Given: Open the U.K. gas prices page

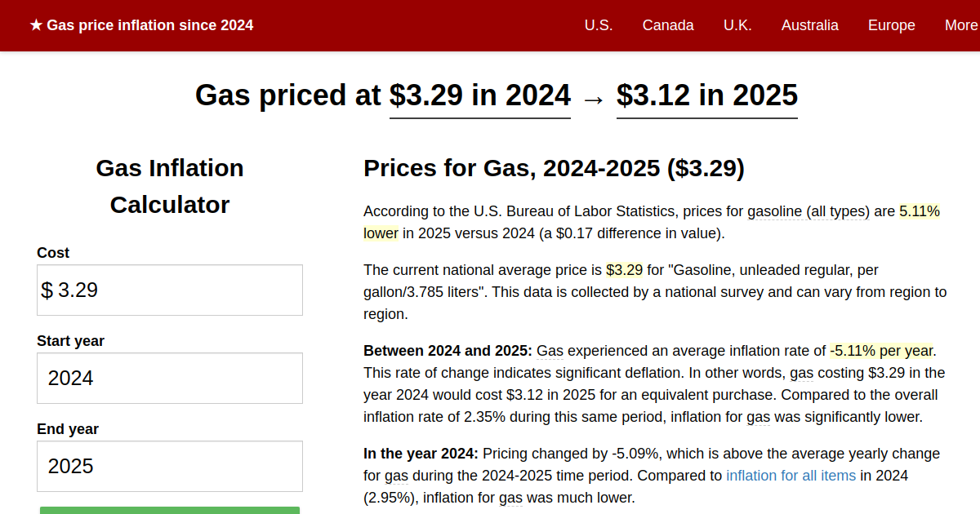Looking at the screenshot, I should pyautogui.click(x=737, y=25).
